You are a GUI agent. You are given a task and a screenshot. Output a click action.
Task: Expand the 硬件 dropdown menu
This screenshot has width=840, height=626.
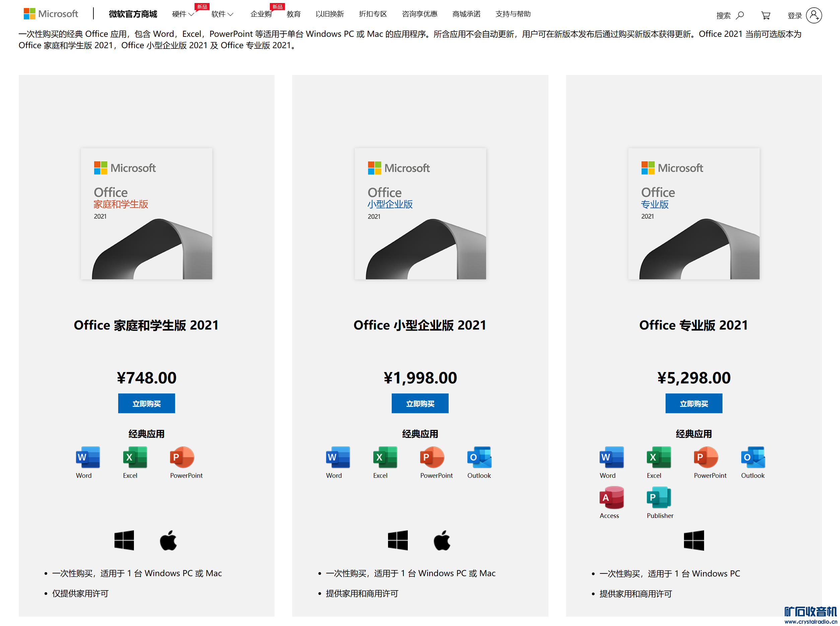(x=183, y=14)
